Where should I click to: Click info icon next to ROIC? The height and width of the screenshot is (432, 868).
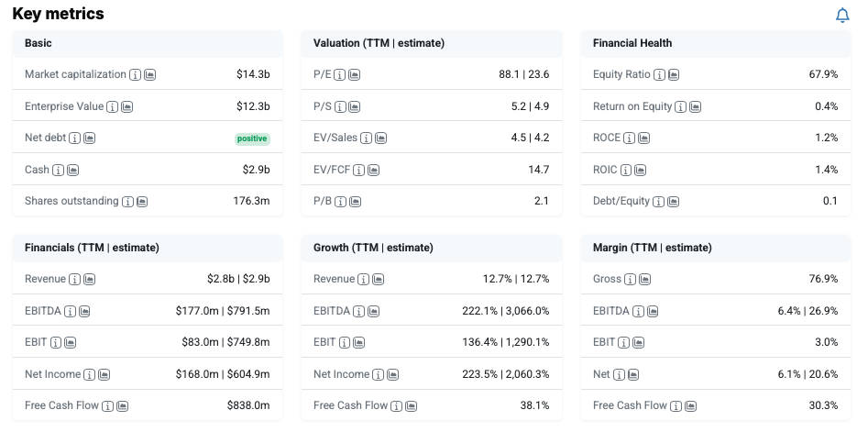point(626,170)
